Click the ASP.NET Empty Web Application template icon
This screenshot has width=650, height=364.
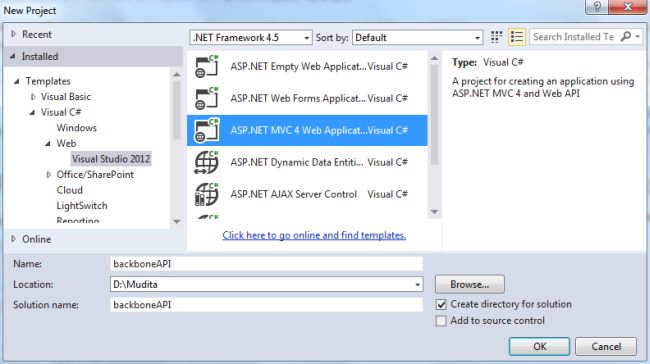pyautogui.click(x=206, y=66)
